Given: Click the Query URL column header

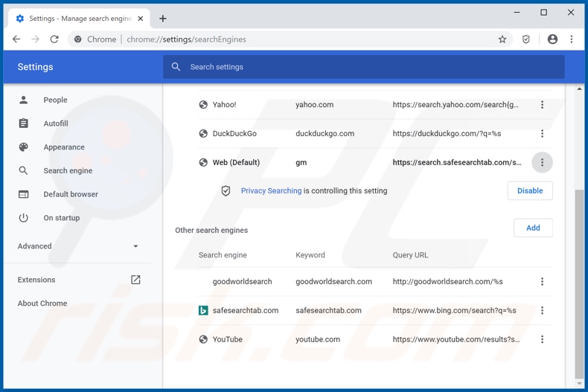Looking at the screenshot, I should (410, 255).
